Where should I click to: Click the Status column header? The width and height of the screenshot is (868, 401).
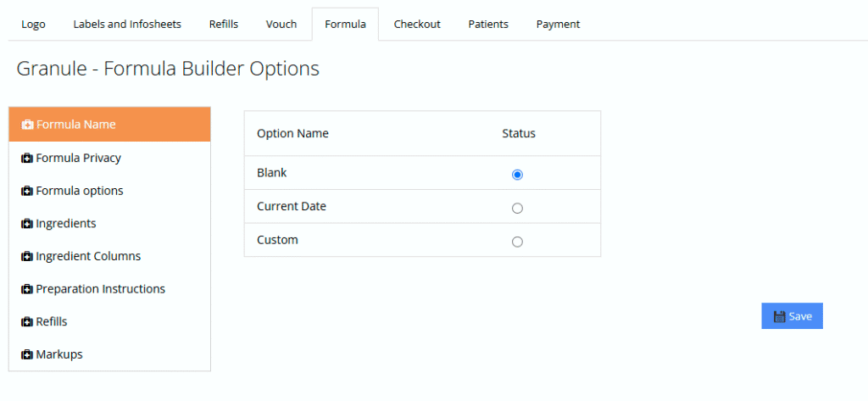(519, 133)
